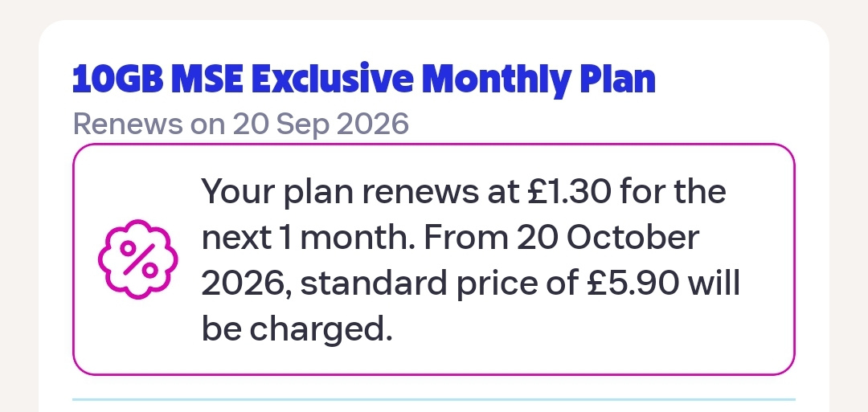Click the '10GB' part of the title

point(118,80)
